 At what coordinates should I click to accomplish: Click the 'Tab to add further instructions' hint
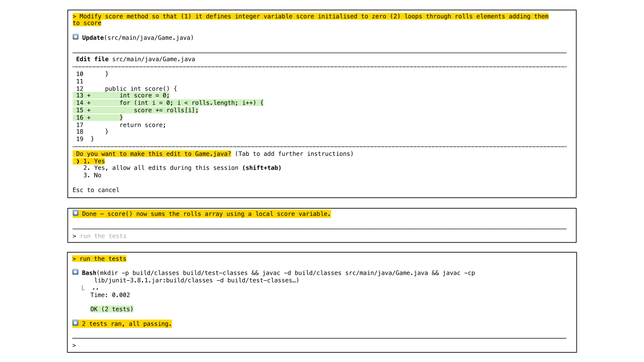[294, 154]
